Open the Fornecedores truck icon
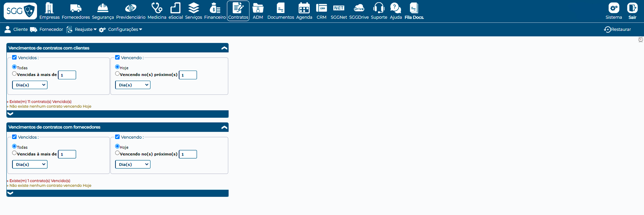This screenshot has height=215, width=644. pyautogui.click(x=76, y=8)
